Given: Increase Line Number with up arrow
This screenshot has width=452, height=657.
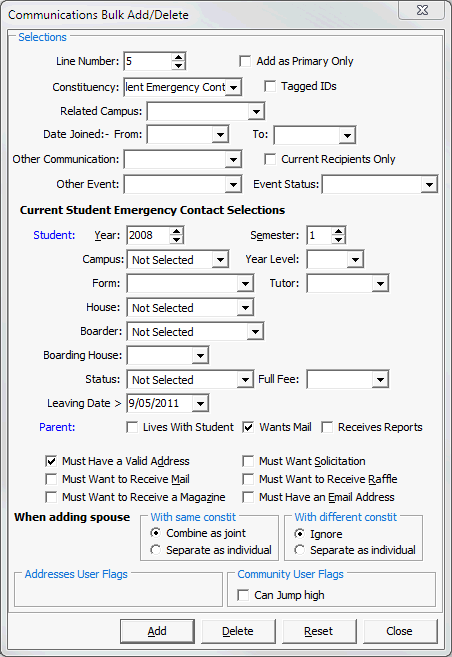Looking at the screenshot, I should (x=178, y=57).
